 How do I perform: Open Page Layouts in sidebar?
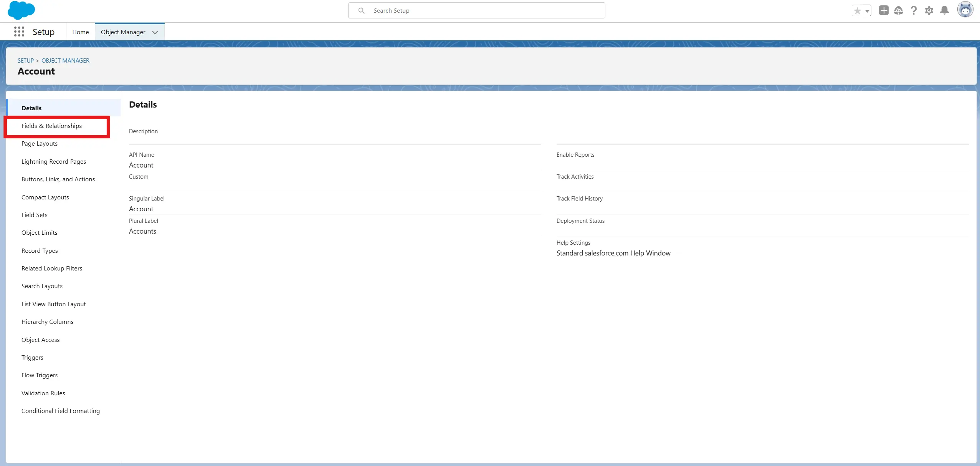click(40, 144)
